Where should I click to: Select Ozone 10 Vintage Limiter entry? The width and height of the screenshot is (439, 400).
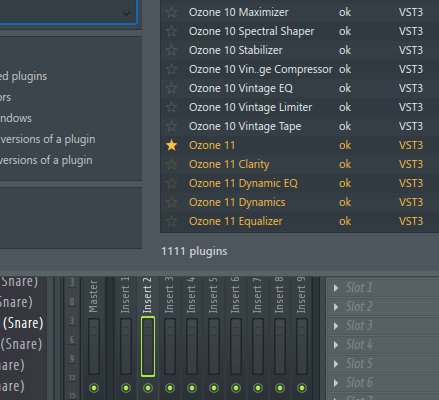pyautogui.click(x=250, y=107)
